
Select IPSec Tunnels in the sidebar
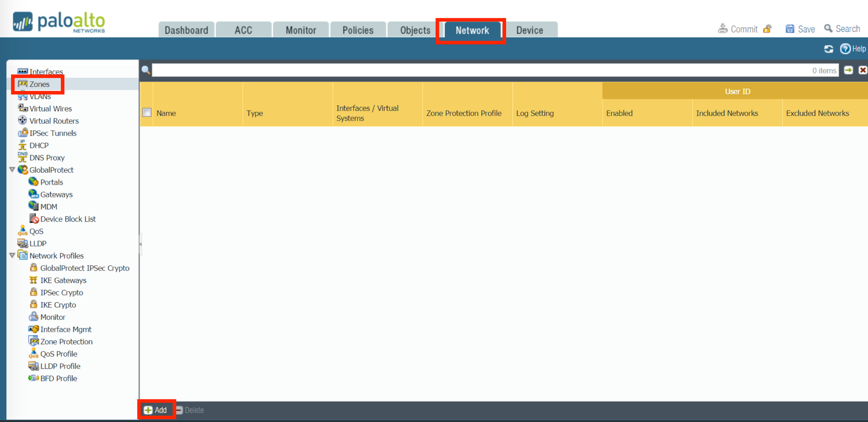click(x=53, y=133)
